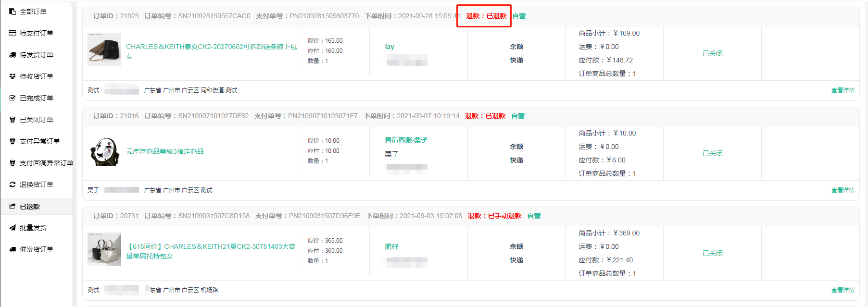Open 查看详情 for order 20731
This screenshot has width=868, height=307.
tap(843, 290)
